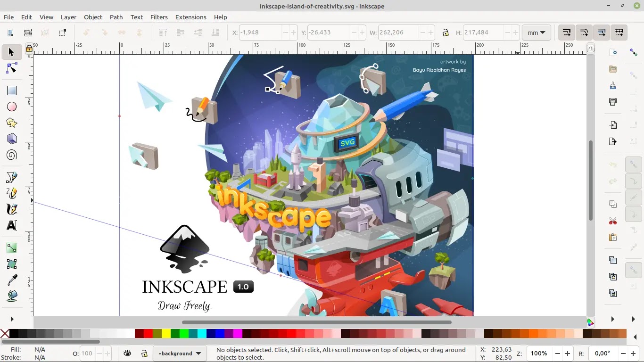Click the Cut selection scissors icon
Viewport: 644px width, 362px height.
point(612,221)
